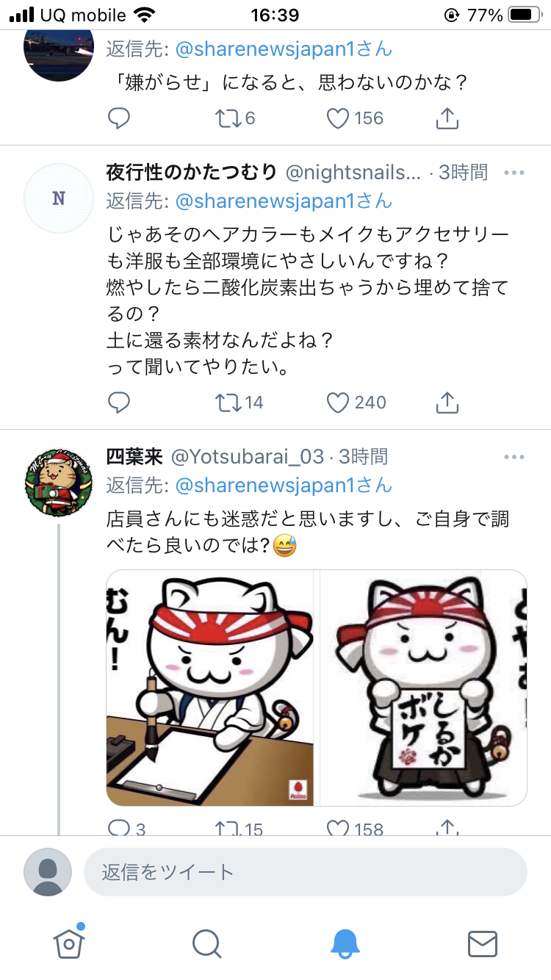Share the nightsnails tweet
The image size is (551, 980).
click(447, 401)
